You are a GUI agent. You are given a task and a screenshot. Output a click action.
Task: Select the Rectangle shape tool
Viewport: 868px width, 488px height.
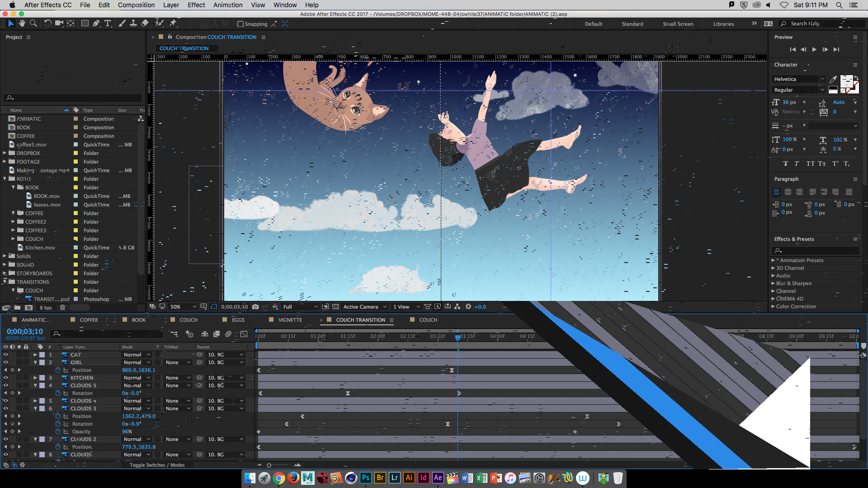coord(85,23)
